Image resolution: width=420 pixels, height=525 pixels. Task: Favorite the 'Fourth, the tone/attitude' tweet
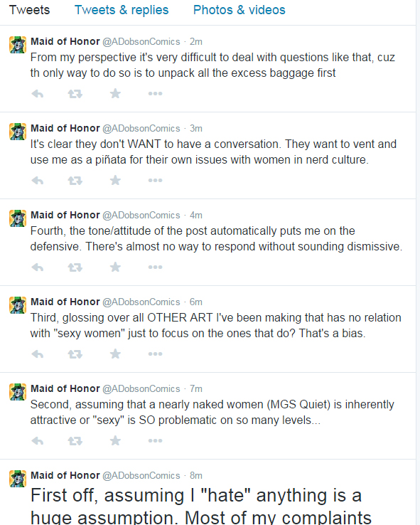point(115,267)
